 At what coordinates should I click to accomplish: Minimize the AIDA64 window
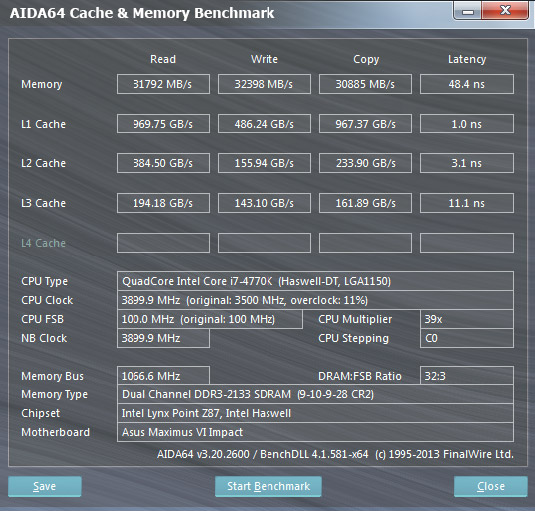pyautogui.click(x=468, y=11)
